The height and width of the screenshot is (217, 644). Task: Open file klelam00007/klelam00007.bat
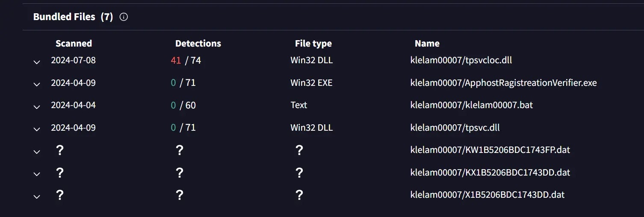pos(471,105)
